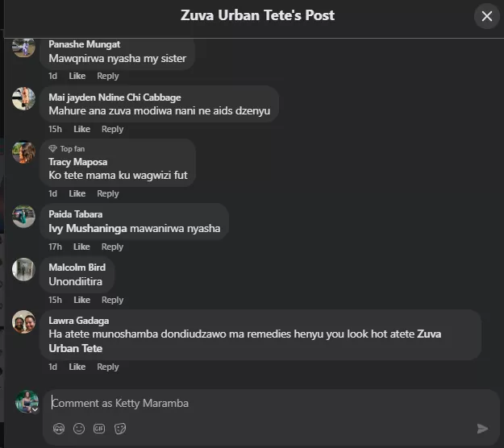
Task: Send the comment with arrow icon
Action: [482, 429]
